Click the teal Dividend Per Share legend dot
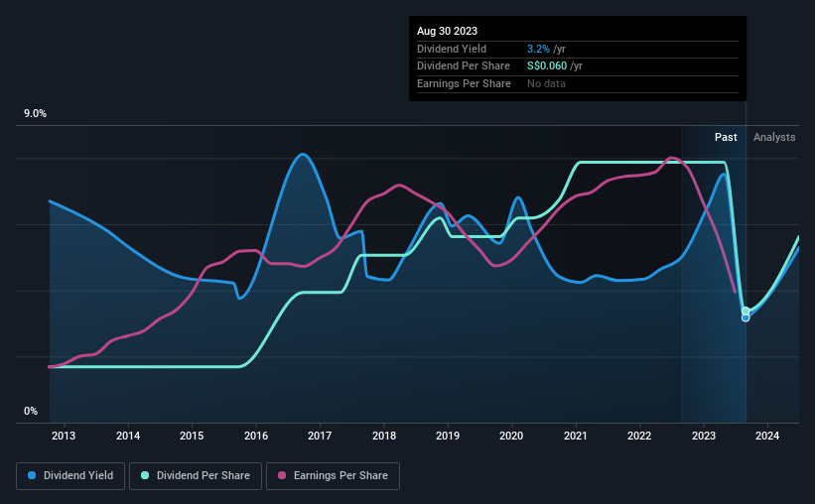Screen dimensions: 815x504 tap(145, 475)
